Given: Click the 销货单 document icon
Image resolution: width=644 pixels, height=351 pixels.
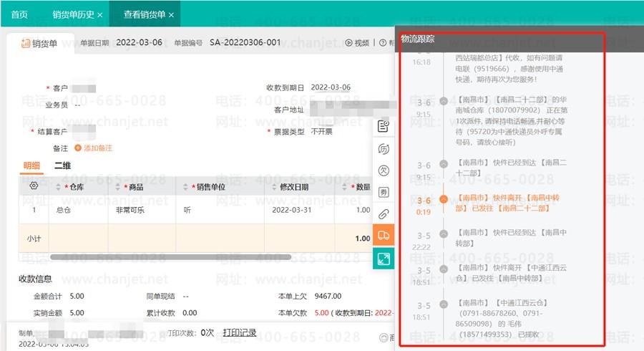Looking at the screenshot, I should [26, 43].
